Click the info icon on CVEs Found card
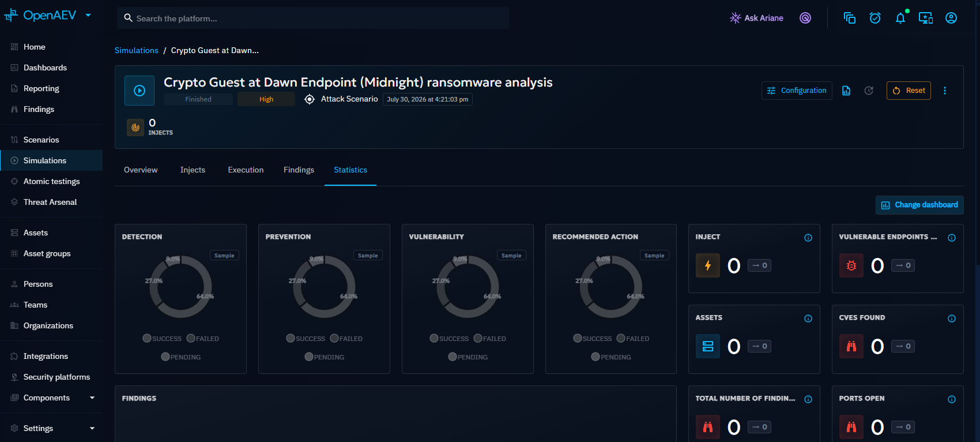 [952, 319]
